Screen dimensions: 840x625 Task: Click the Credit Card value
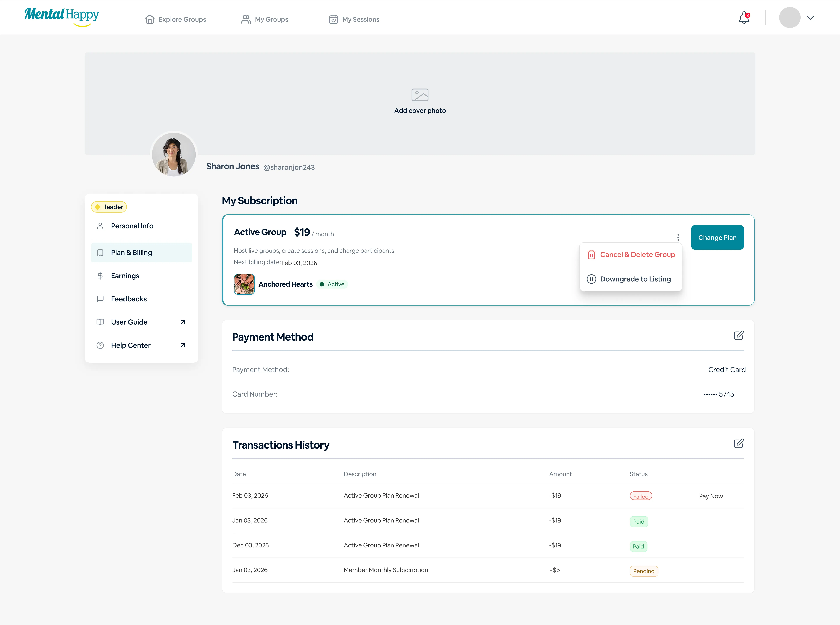pos(727,370)
